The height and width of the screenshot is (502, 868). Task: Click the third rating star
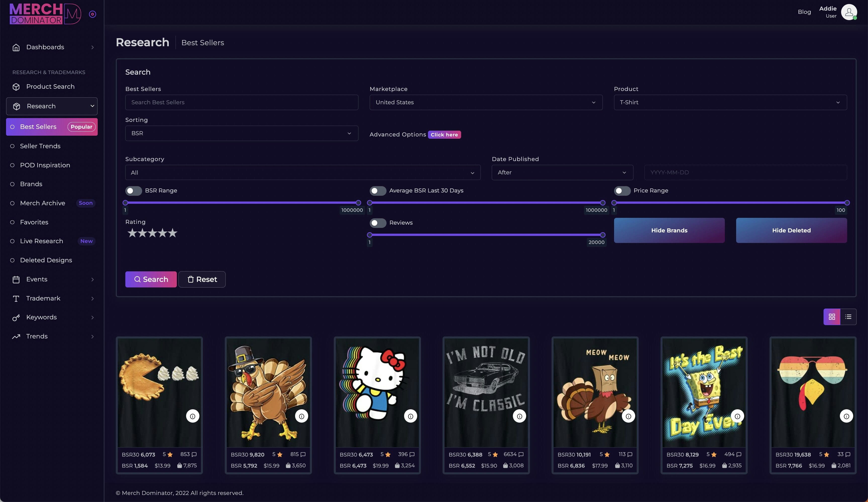[152, 233]
